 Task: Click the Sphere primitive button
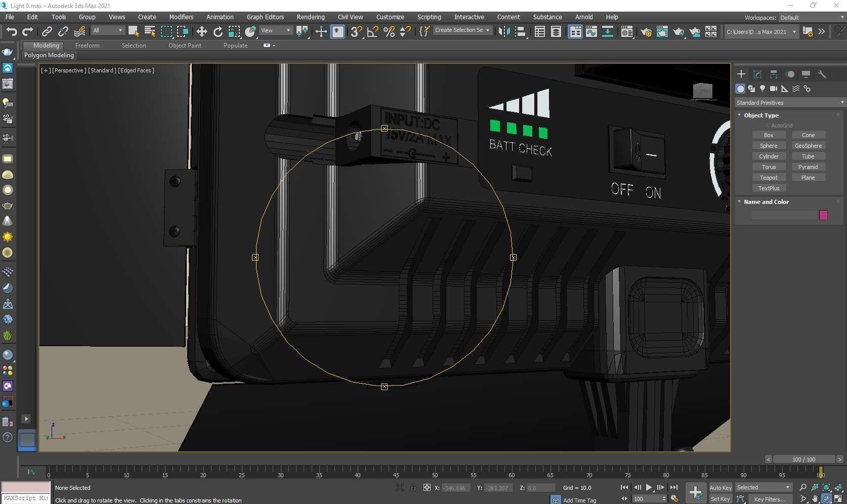769,146
